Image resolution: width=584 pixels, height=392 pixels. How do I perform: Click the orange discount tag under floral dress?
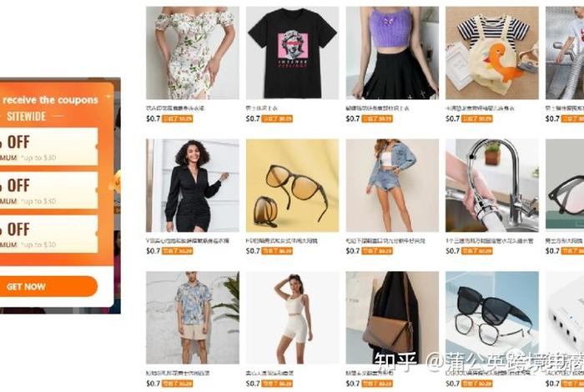point(177,118)
